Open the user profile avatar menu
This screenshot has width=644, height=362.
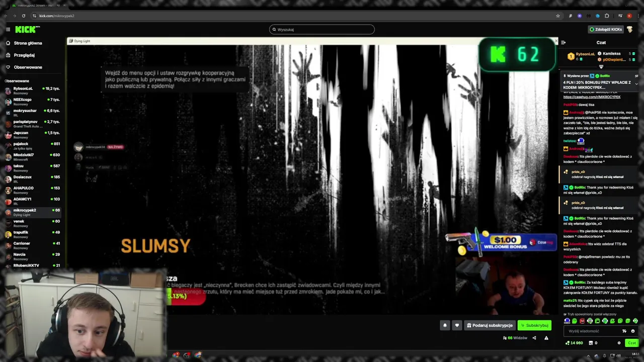point(630,30)
